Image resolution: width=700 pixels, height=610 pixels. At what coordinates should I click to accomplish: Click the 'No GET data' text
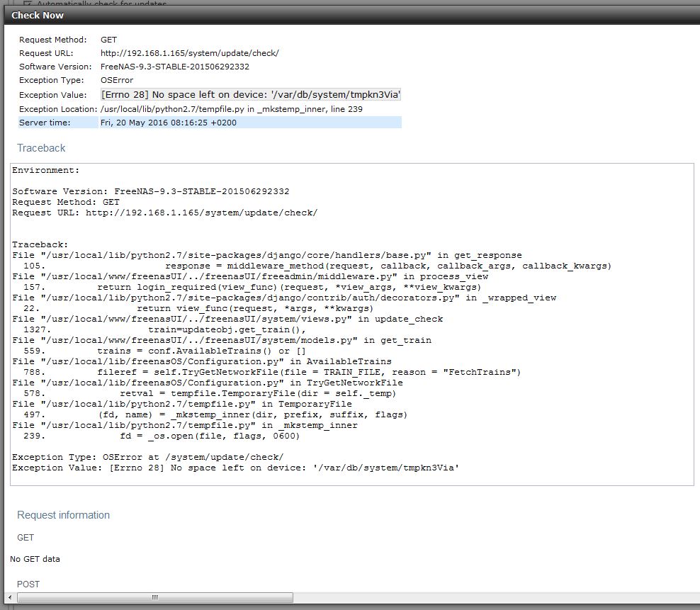point(35,559)
